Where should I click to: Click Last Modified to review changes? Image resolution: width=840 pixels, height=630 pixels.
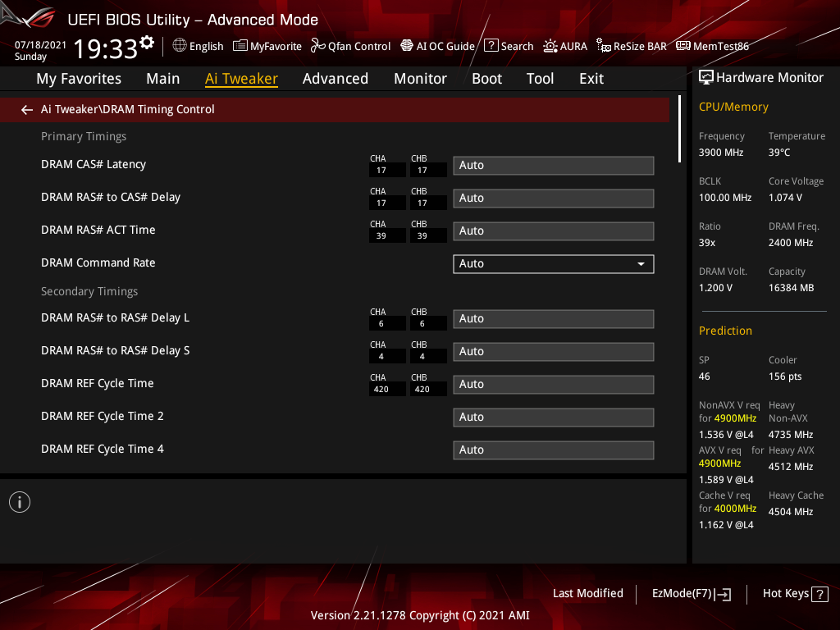587,593
